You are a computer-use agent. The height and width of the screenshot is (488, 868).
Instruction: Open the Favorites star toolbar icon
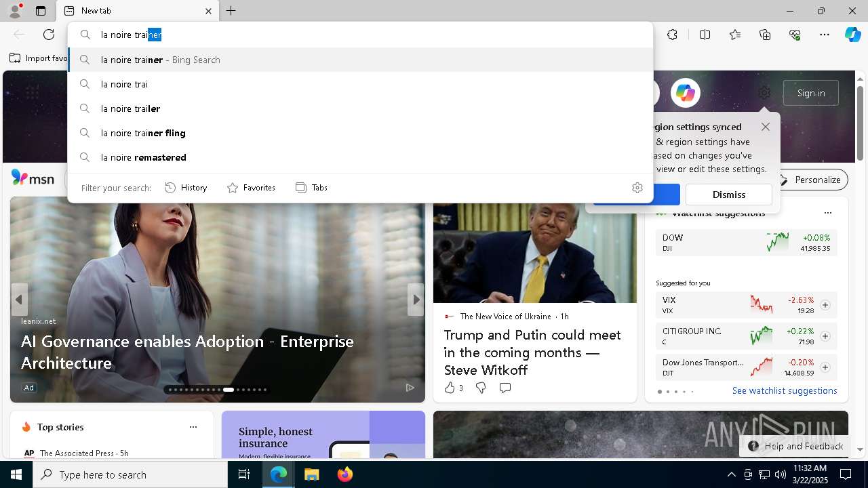pos(735,35)
